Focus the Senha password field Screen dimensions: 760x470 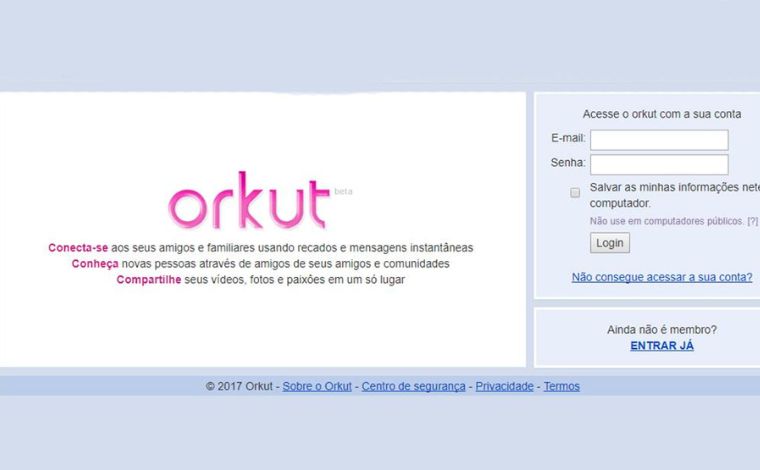tap(659, 164)
